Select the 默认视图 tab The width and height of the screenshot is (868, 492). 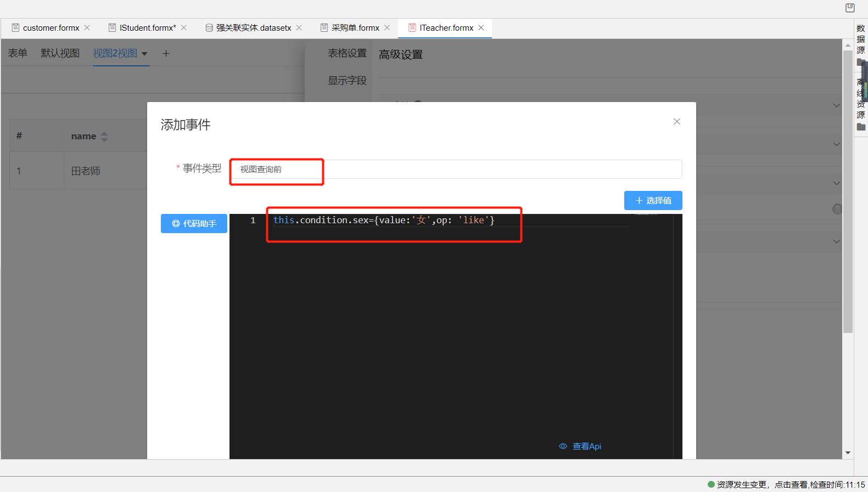point(60,53)
